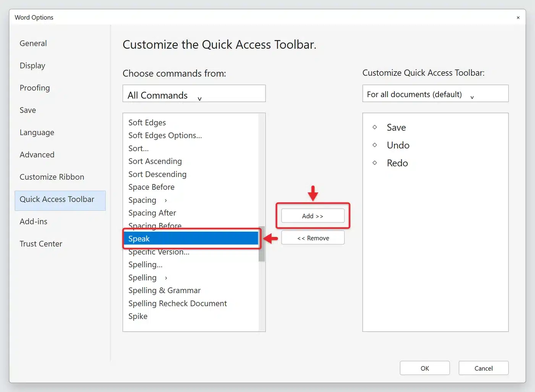Click the diamond icon beside Undo
The height and width of the screenshot is (392, 535).
(374, 145)
